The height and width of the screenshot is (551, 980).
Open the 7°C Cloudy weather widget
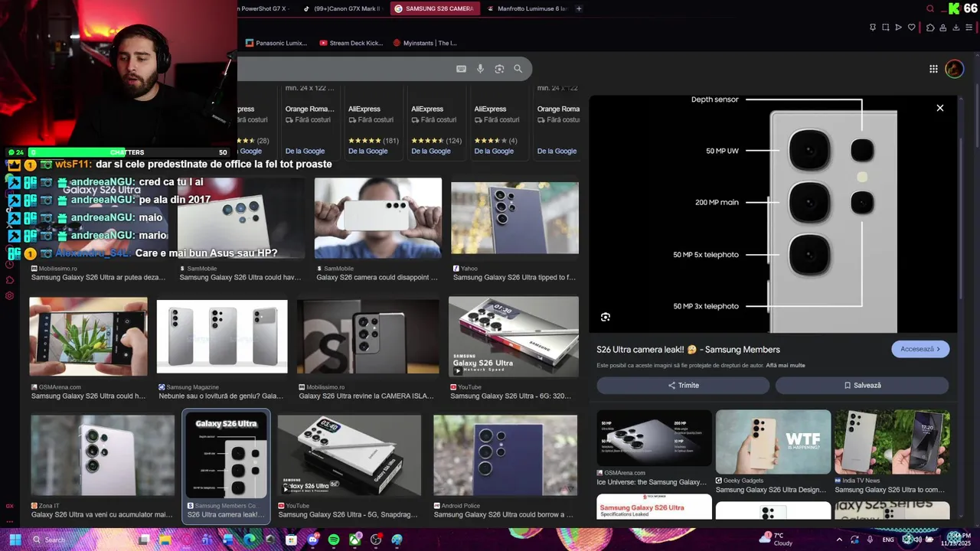pyautogui.click(x=776, y=540)
